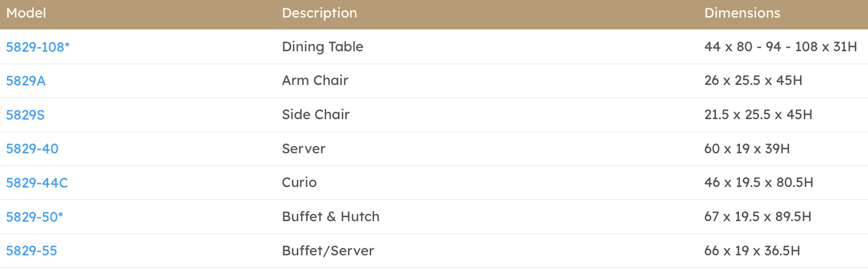This screenshot has height=269, width=868.
Task: Click the 5829-50* model link
Action: click(x=34, y=217)
